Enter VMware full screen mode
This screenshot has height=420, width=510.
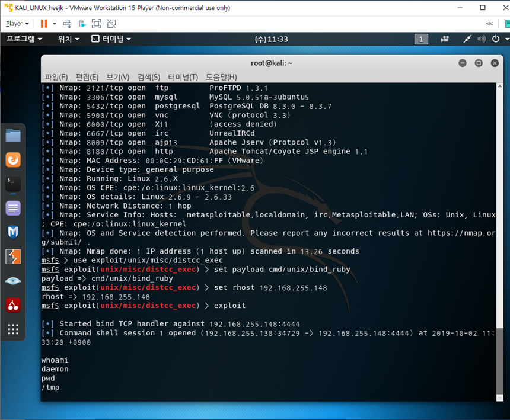tap(97, 24)
